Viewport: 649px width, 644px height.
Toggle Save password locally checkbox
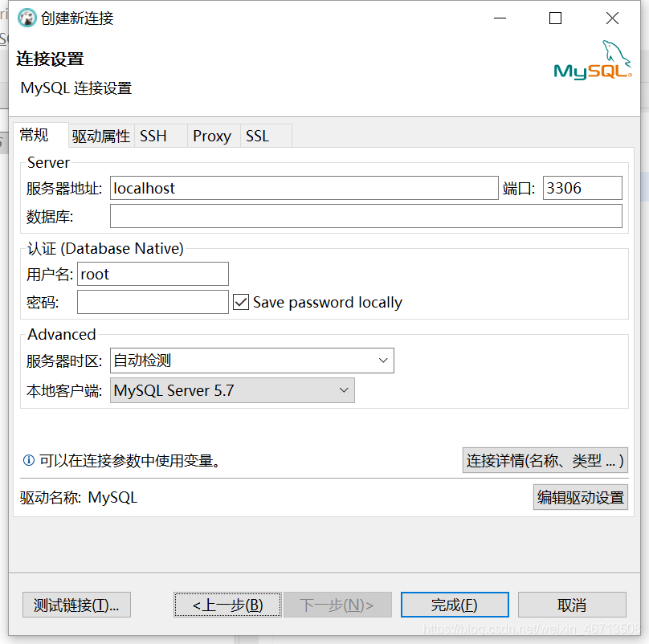coord(241,302)
